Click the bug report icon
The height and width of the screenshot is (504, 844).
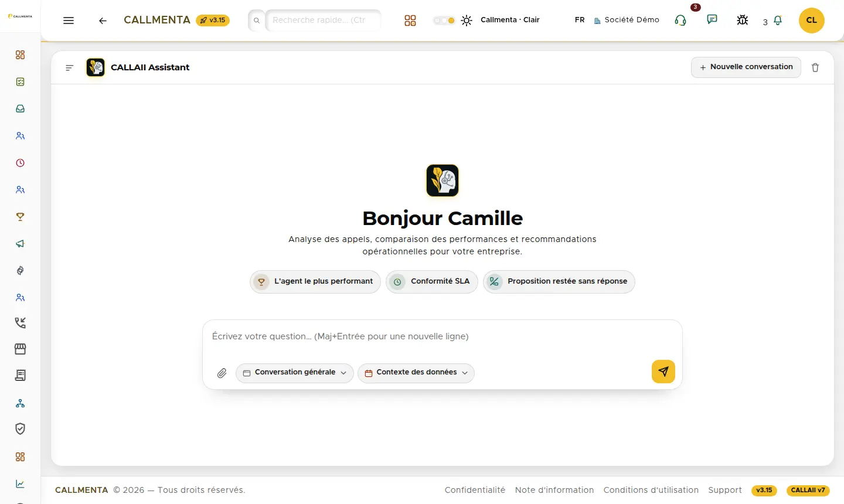[x=743, y=20]
